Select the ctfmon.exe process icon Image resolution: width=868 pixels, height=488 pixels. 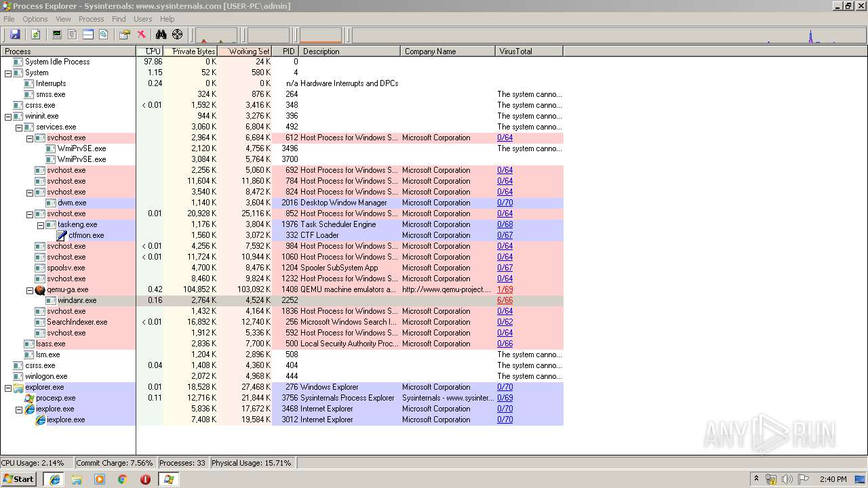[62, 235]
